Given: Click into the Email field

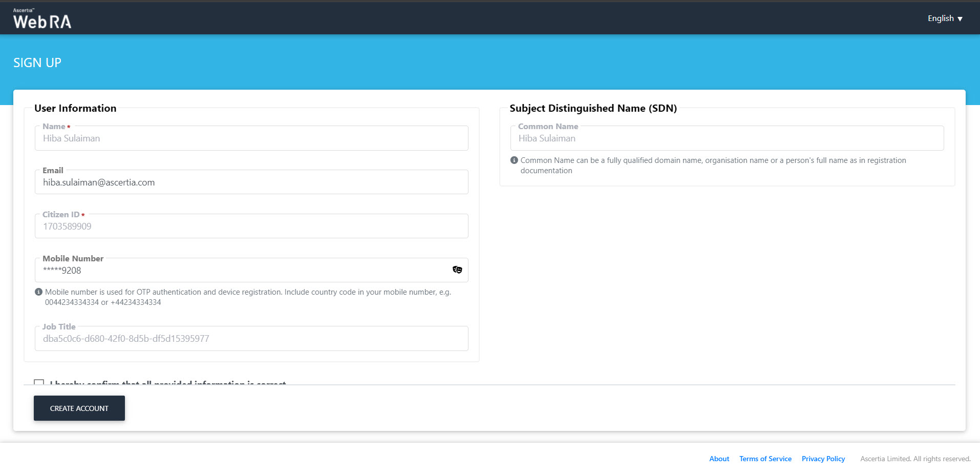Looking at the screenshot, I should point(251,182).
